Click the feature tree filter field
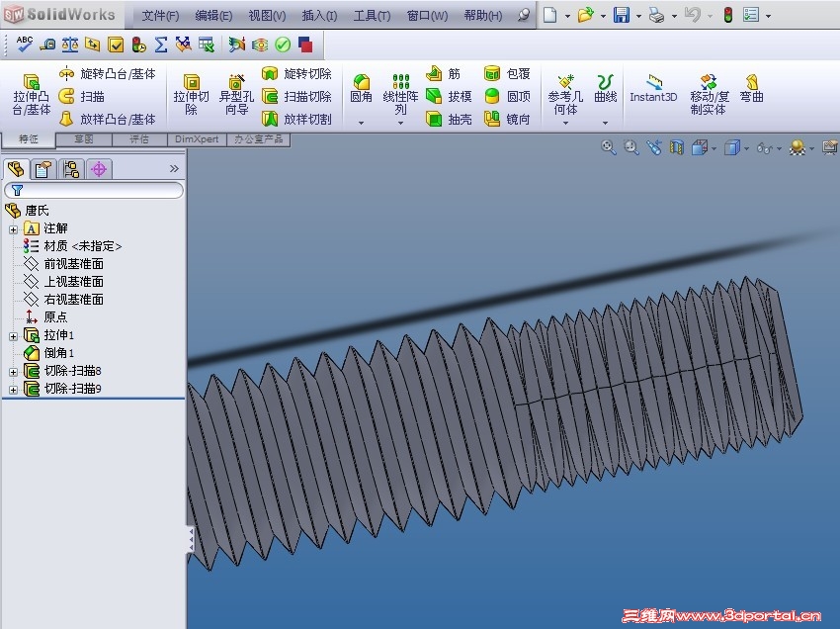Screen dimensions: 840x629 tap(94, 190)
